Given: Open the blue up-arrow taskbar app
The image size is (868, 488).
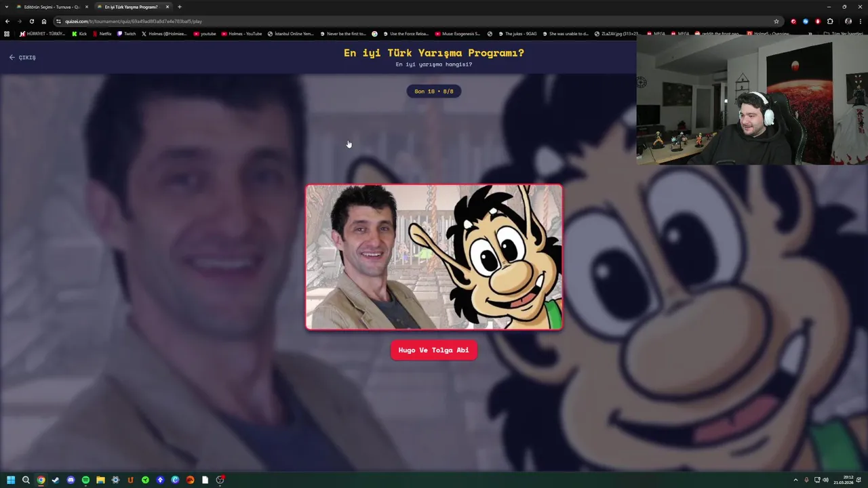Looking at the screenshot, I should click(160, 480).
